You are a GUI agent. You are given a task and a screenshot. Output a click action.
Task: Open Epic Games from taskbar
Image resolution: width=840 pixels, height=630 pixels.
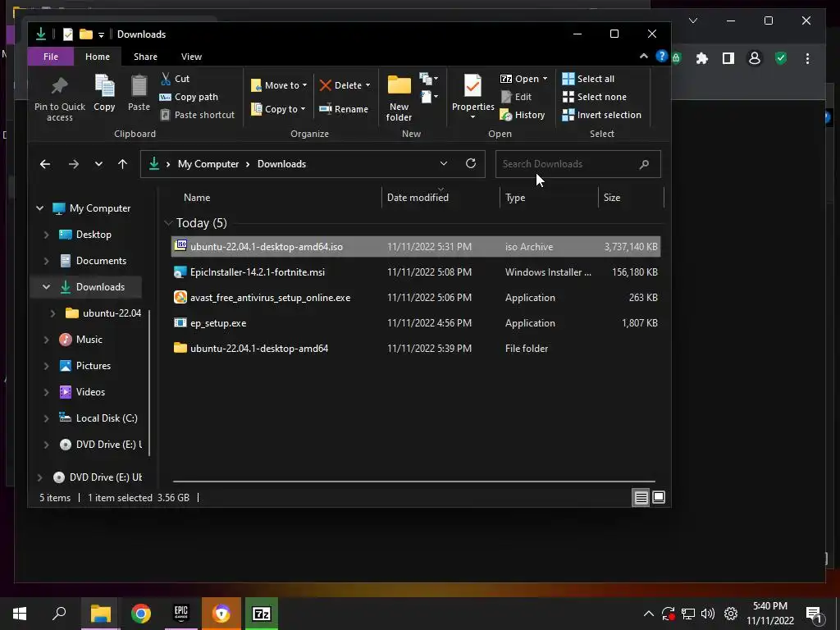pos(181,614)
